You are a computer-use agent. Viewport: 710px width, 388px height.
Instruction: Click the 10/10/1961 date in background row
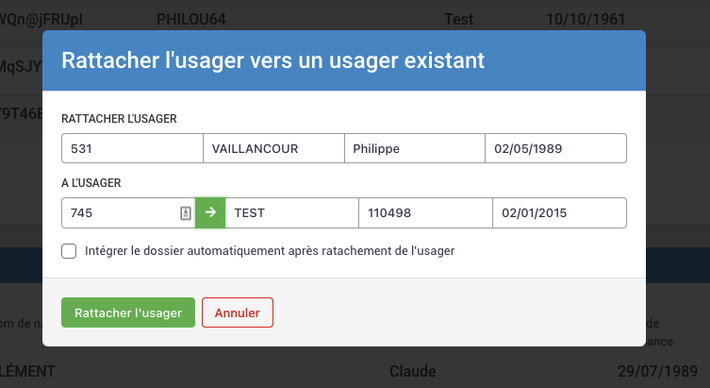pyautogui.click(x=585, y=19)
